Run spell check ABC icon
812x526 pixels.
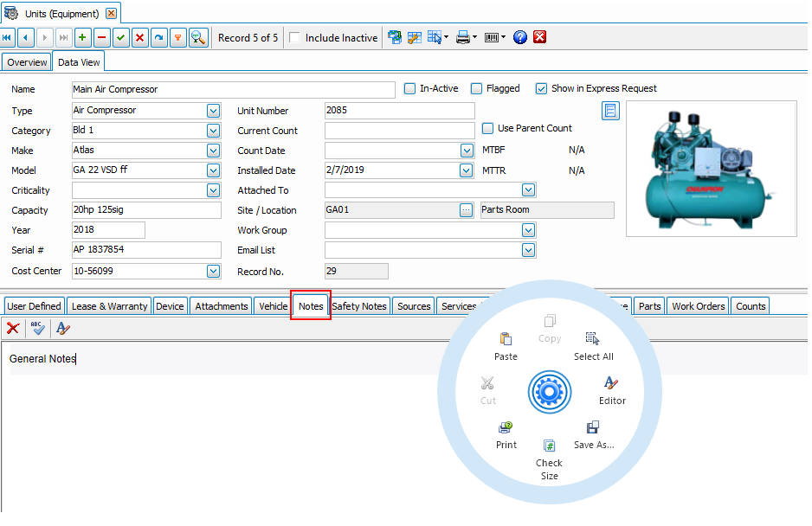tap(37, 328)
